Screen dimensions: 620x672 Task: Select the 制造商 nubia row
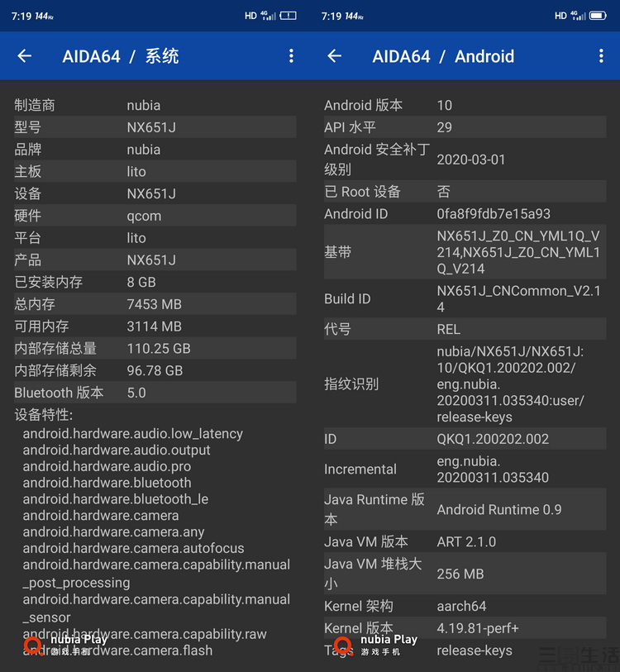(x=155, y=105)
